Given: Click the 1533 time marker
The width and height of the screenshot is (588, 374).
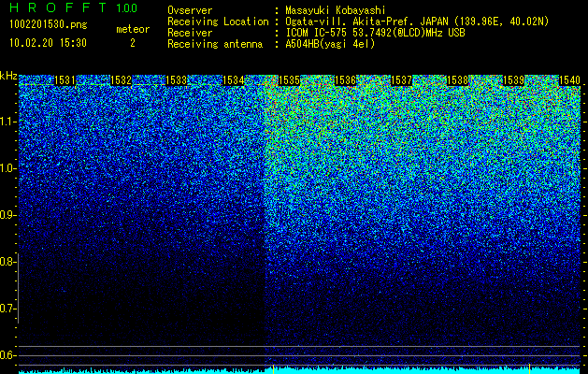Looking at the screenshot, I should [x=177, y=80].
